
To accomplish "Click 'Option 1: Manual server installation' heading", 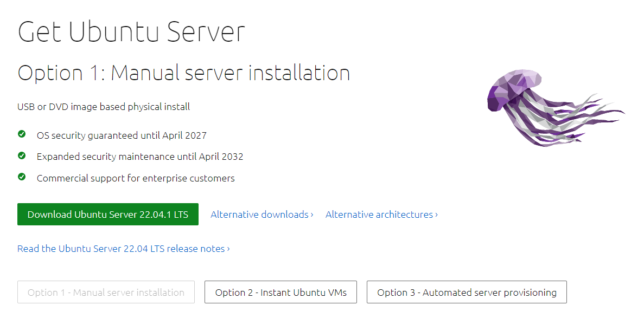I will coord(183,73).
